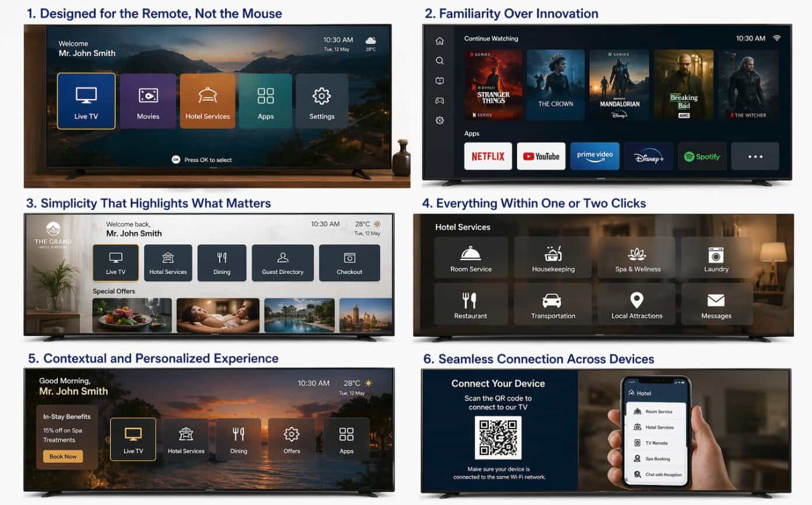Open the Room Service tile with cloche icon
This screenshot has height=505, width=812.
pyautogui.click(x=471, y=257)
